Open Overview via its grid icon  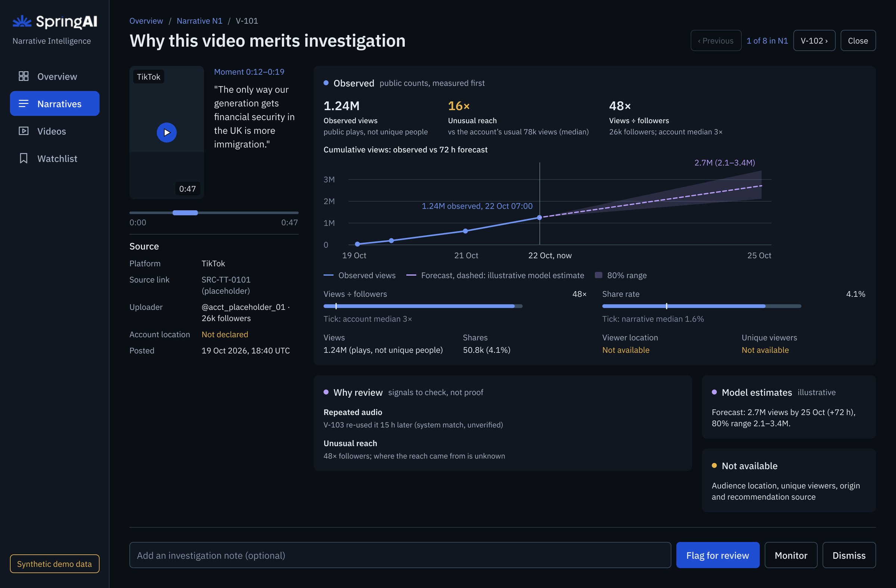point(24,76)
